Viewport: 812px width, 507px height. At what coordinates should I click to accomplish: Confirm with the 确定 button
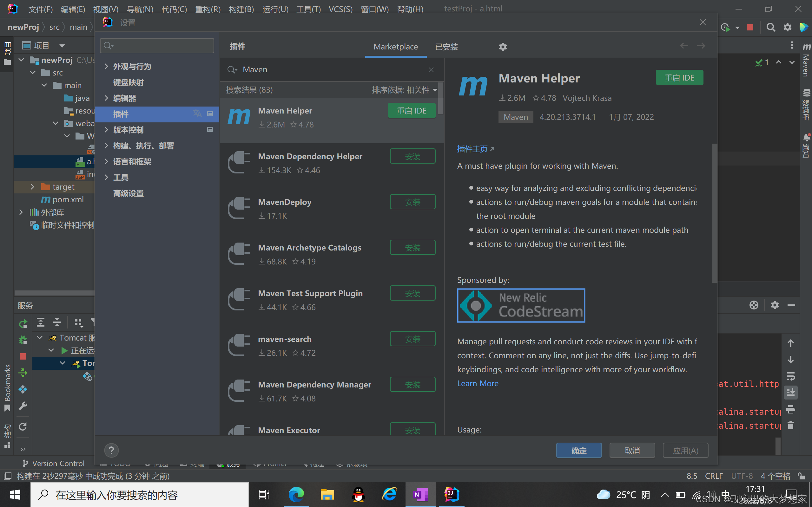point(579,450)
